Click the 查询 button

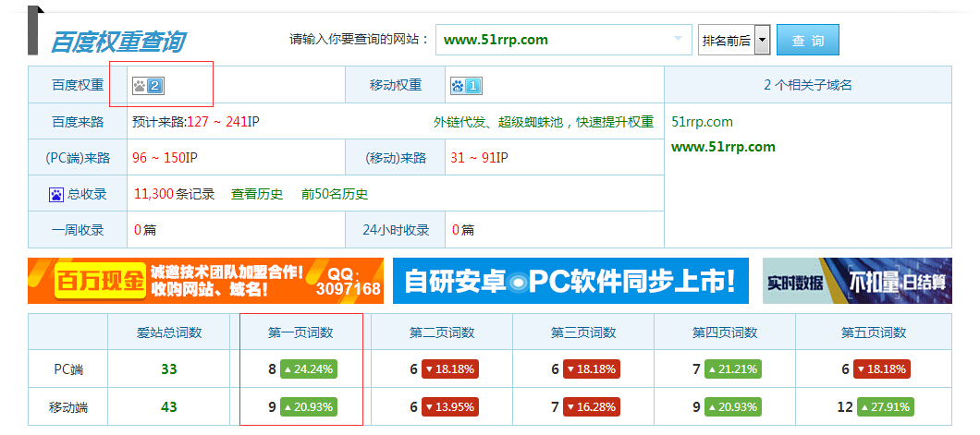(807, 41)
